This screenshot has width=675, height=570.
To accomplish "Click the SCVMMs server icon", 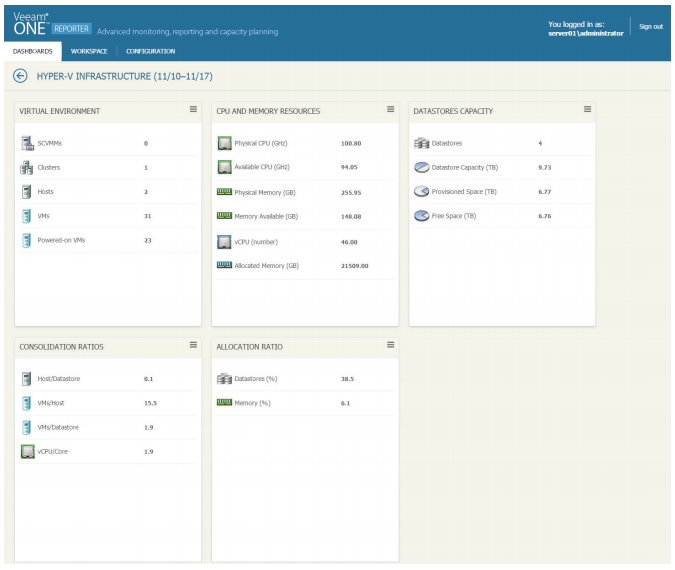I will tap(27, 143).
